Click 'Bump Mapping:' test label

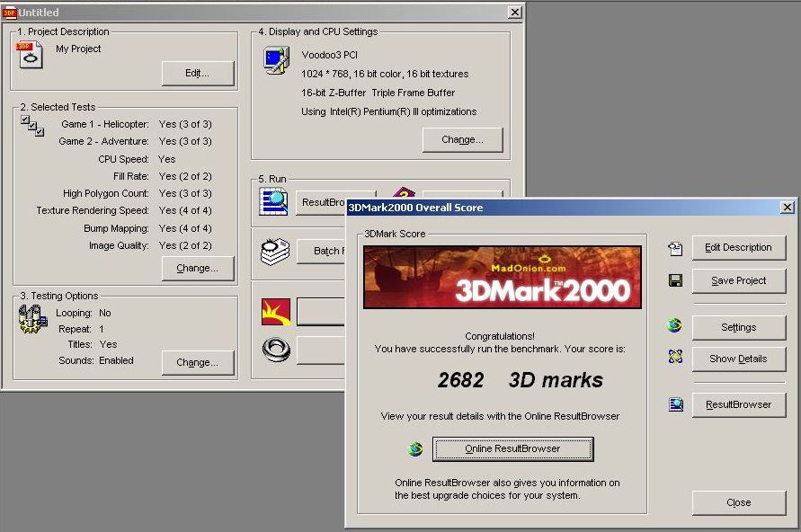click(117, 229)
